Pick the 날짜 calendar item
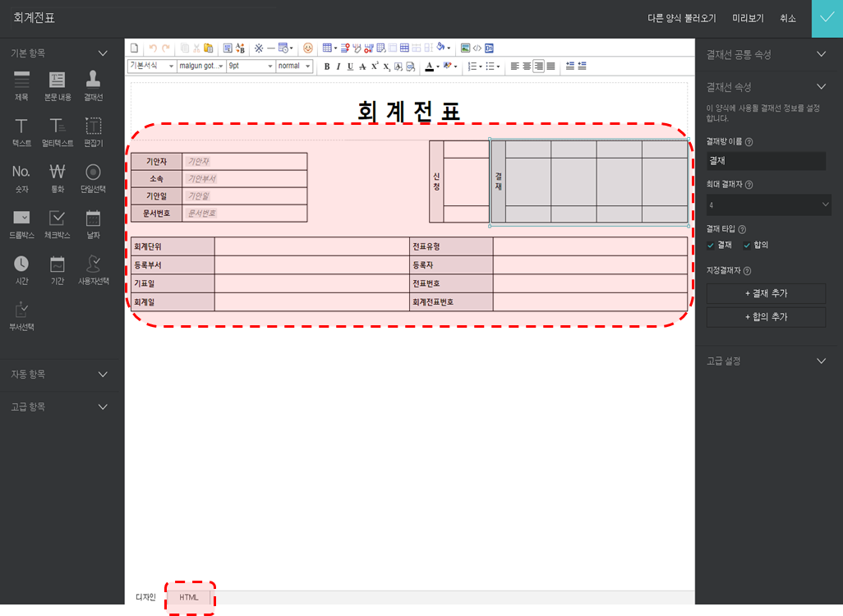Image resolution: width=843 pixels, height=616 pixels. click(x=93, y=223)
